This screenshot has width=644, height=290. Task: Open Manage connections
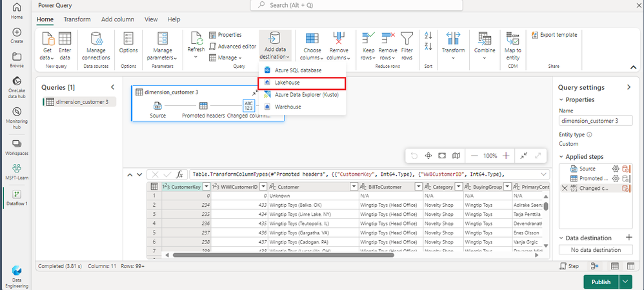point(96,46)
